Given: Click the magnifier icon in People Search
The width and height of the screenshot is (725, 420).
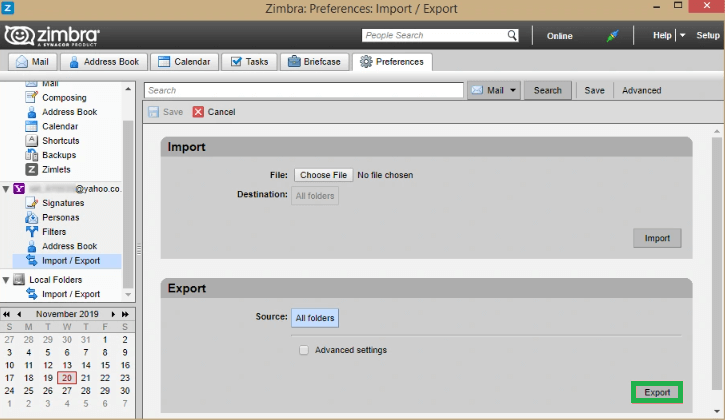Looking at the screenshot, I should [x=512, y=35].
